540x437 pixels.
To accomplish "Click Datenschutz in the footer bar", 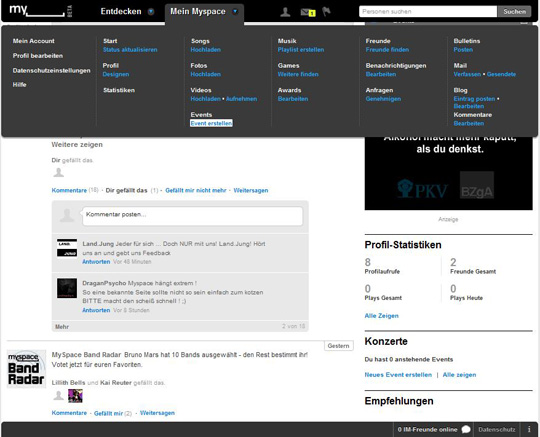I will tap(497, 429).
